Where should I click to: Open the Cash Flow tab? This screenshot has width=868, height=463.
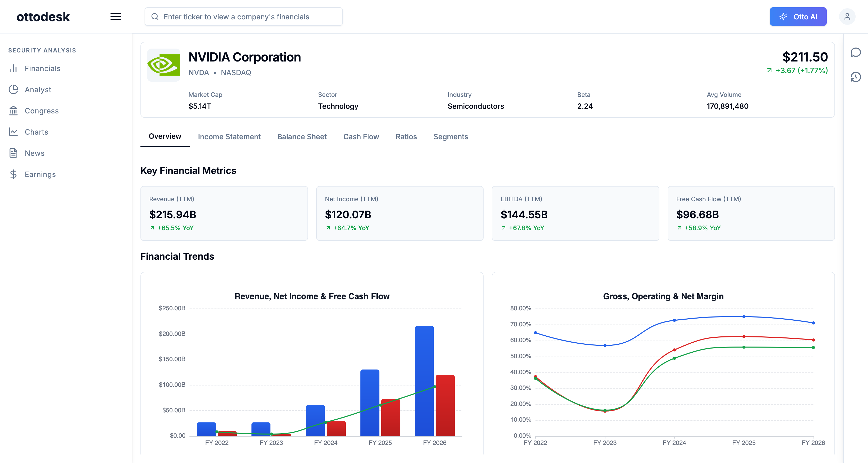[361, 137]
